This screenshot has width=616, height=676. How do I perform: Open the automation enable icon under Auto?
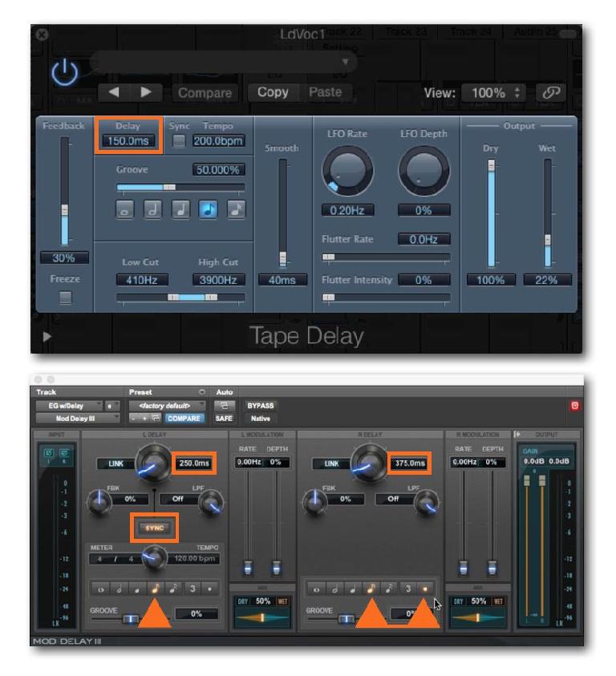(x=225, y=406)
